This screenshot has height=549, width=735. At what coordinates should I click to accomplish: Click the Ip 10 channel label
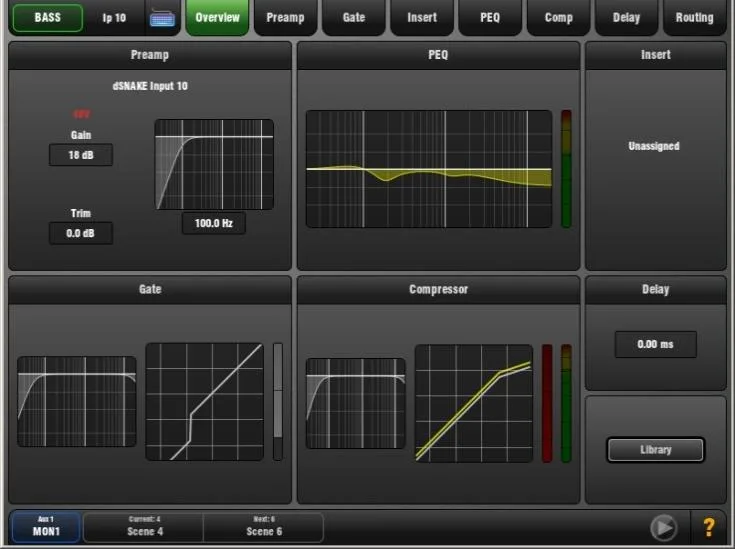point(114,18)
